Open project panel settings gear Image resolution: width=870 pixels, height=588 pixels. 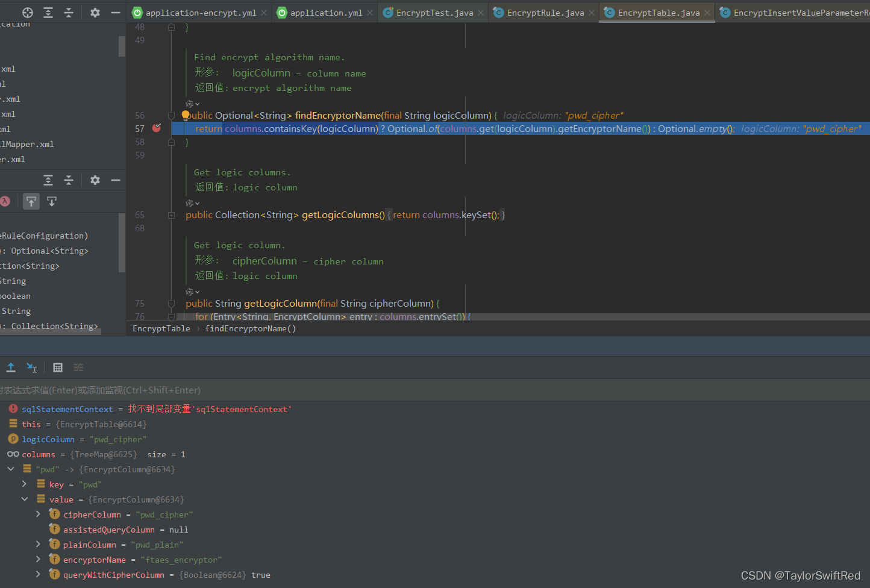95,13
